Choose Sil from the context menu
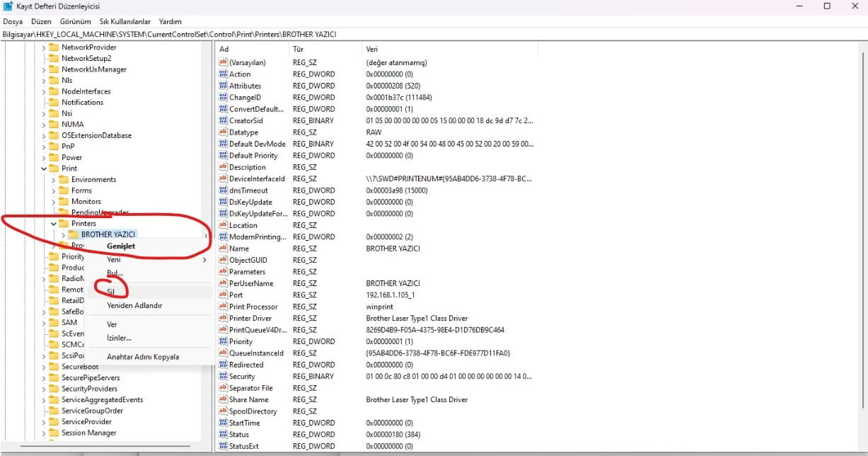Screen dimensions: 868x456 (x=111, y=292)
